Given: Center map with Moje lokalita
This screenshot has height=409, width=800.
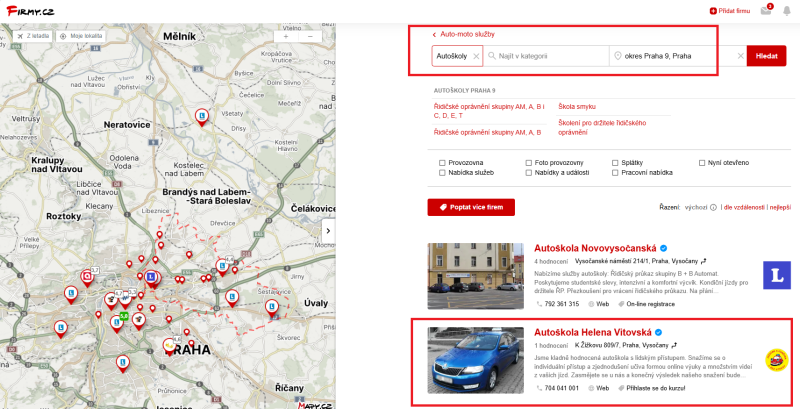Looking at the screenshot, I should click(81, 36).
